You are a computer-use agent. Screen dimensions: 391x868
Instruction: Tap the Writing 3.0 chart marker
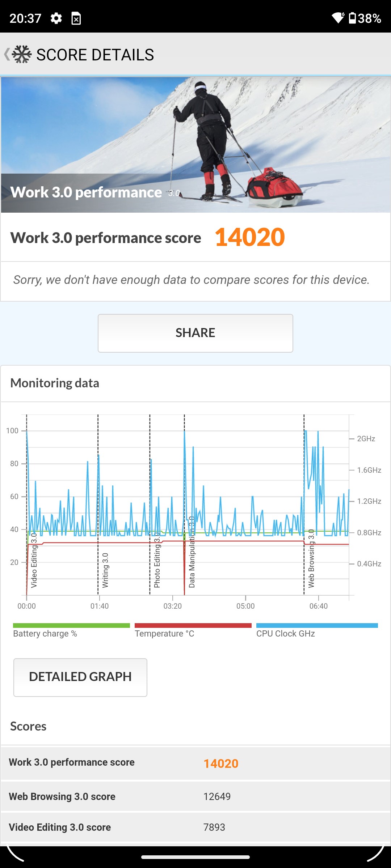tap(105, 570)
